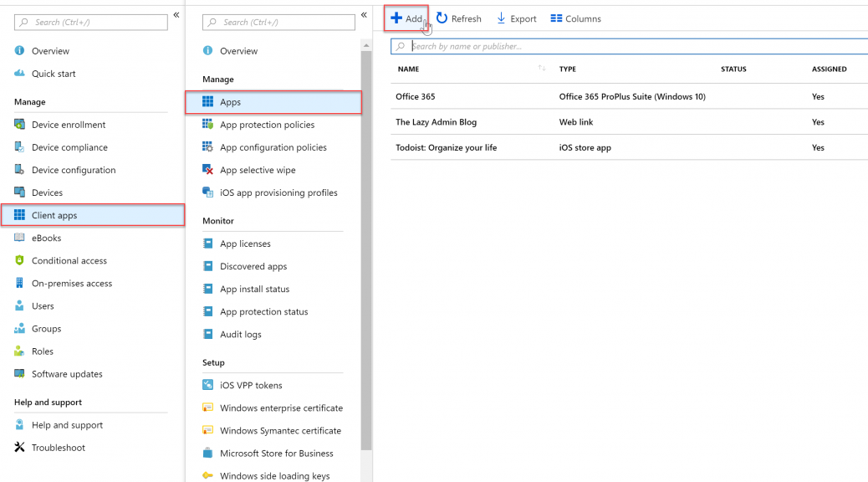Open App protection status
This screenshot has width=868, height=482.
(x=264, y=312)
